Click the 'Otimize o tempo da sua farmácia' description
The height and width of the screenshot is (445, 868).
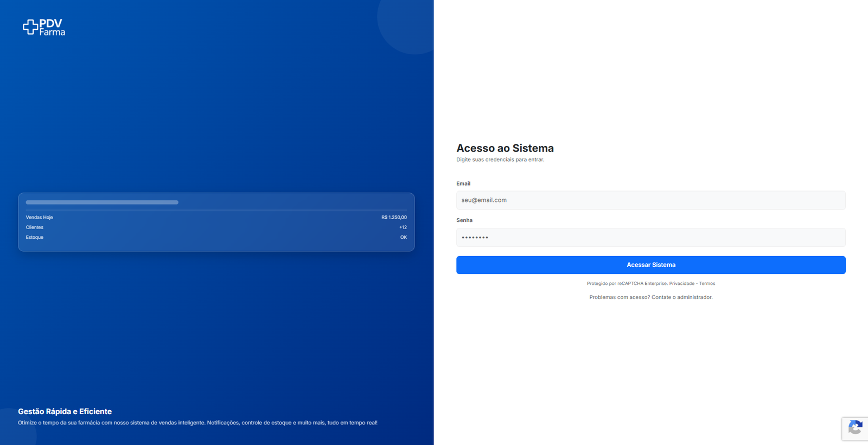(x=197, y=423)
